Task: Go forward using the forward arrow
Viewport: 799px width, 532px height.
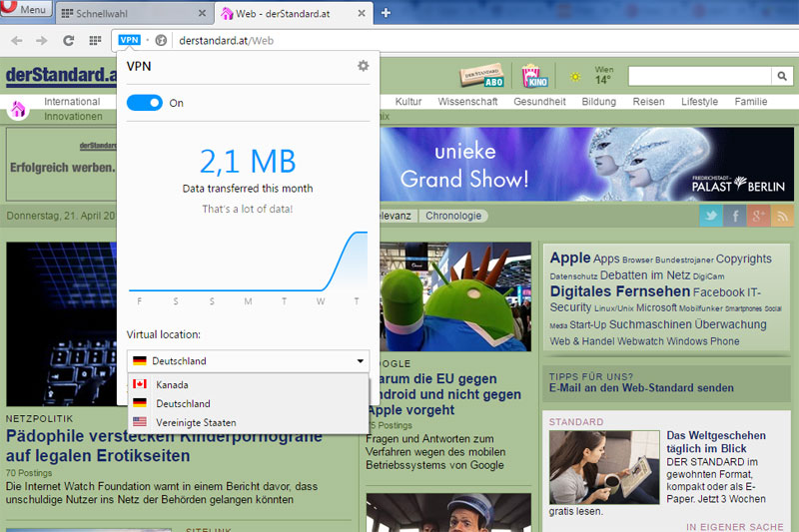Action: tap(42, 40)
